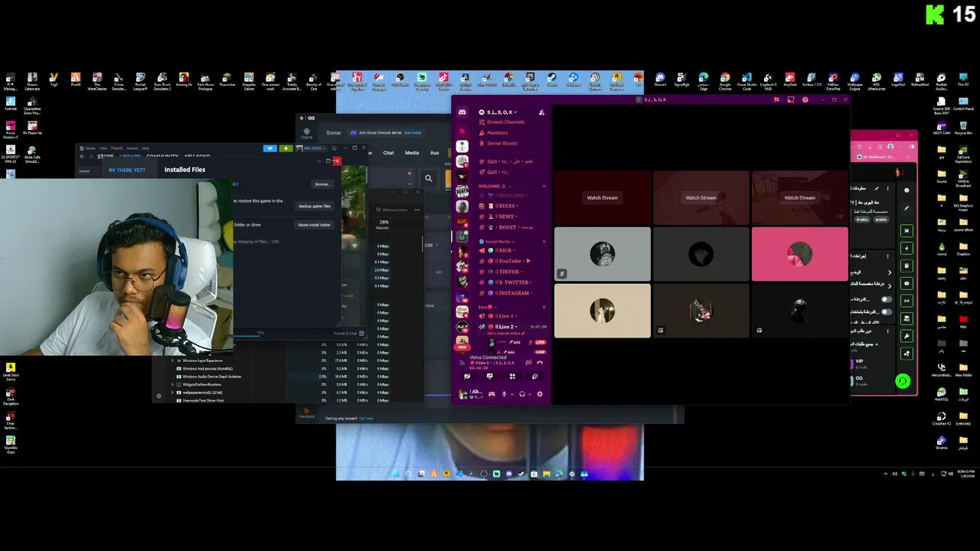Expand wallpaperservice32 process row

click(172, 393)
